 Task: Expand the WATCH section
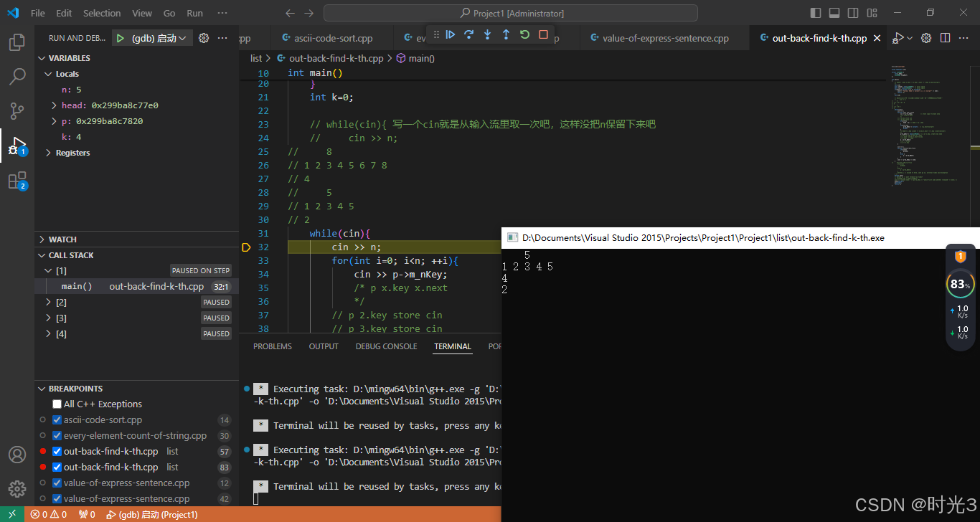(136, 239)
